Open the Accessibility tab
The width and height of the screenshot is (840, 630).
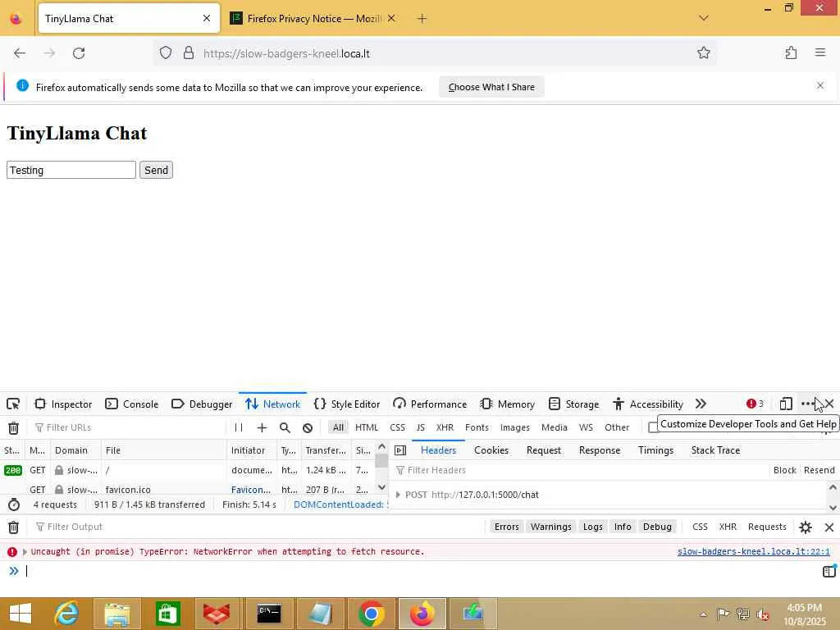coord(648,404)
